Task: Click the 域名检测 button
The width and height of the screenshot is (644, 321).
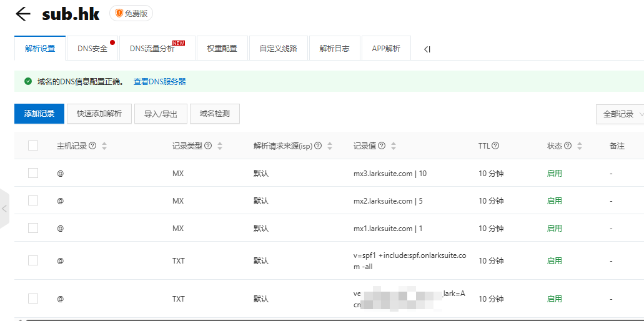Action: coord(215,114)
